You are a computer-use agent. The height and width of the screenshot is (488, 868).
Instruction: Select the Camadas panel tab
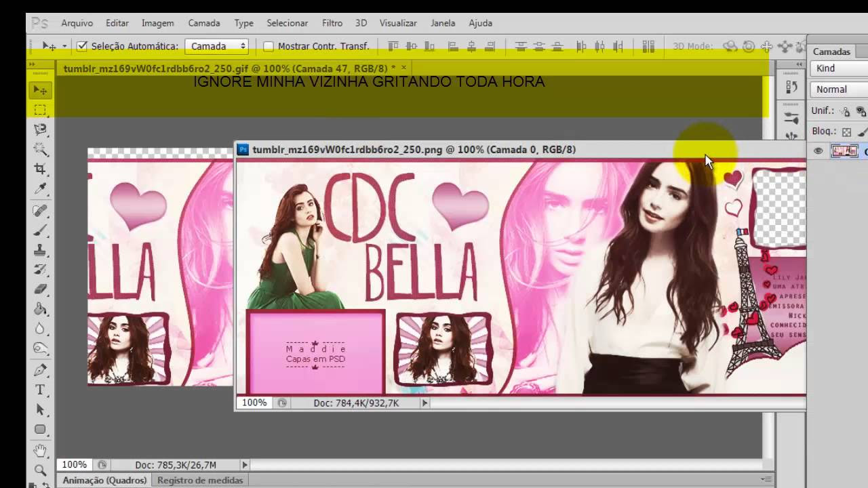point(831,52)
